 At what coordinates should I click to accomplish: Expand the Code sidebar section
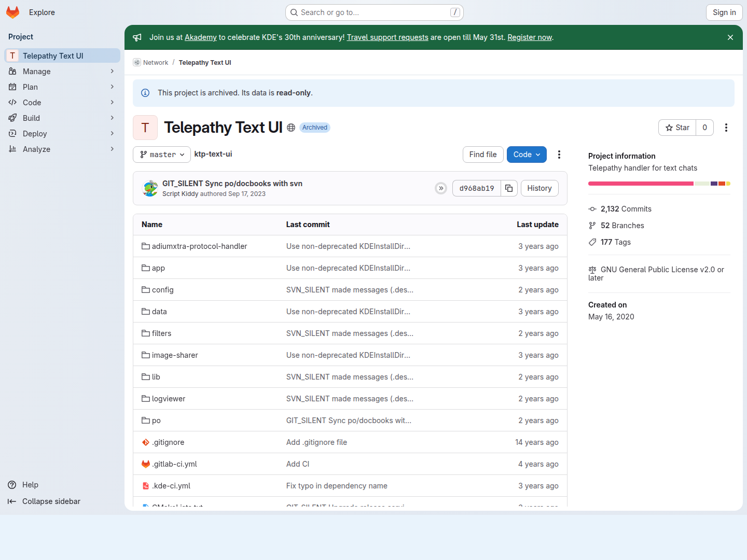[x=62, y=103]
